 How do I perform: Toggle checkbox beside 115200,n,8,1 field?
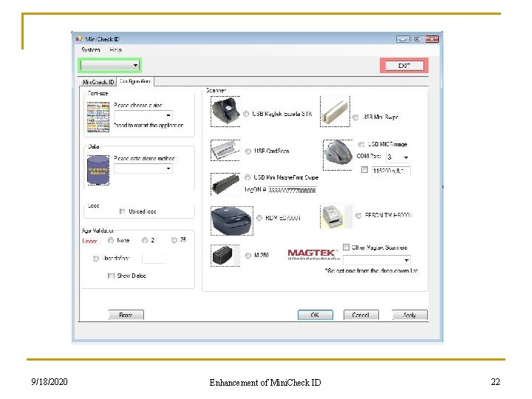pos(364,170)
